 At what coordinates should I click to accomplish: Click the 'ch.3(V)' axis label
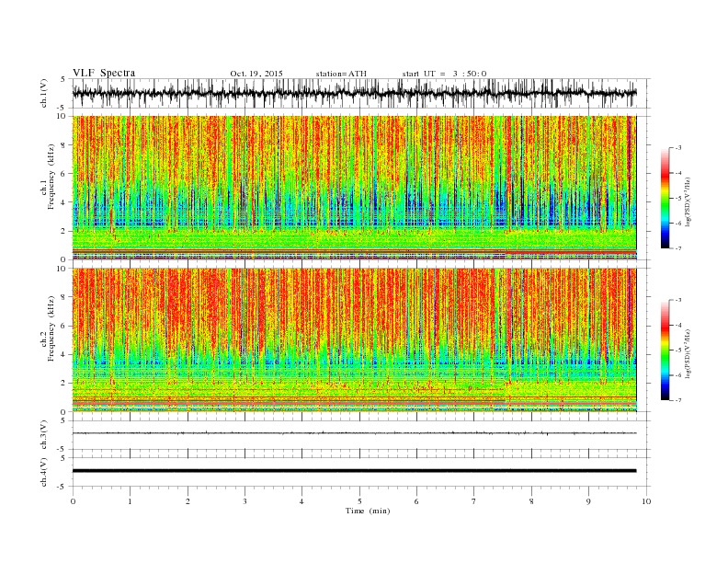pyautogui.click(x=44, y=435)
